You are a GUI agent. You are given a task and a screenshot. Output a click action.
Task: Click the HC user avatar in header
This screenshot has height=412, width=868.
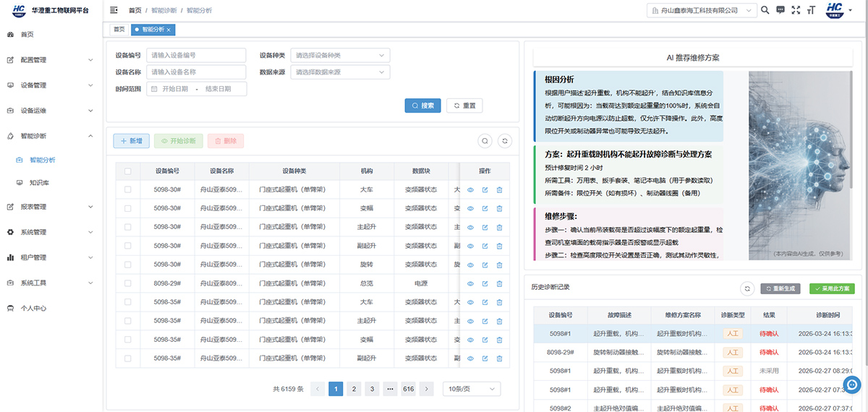834,9
